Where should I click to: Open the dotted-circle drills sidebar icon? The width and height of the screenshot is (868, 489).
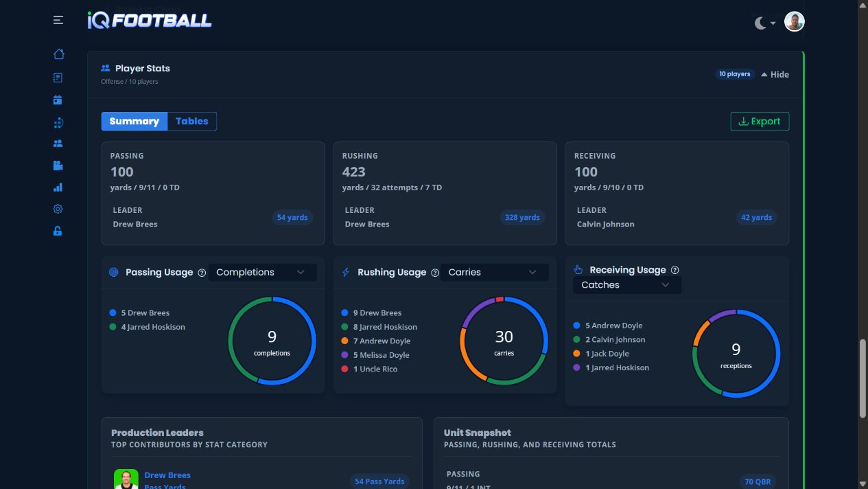pyautogui.click(x=58, y=123)
